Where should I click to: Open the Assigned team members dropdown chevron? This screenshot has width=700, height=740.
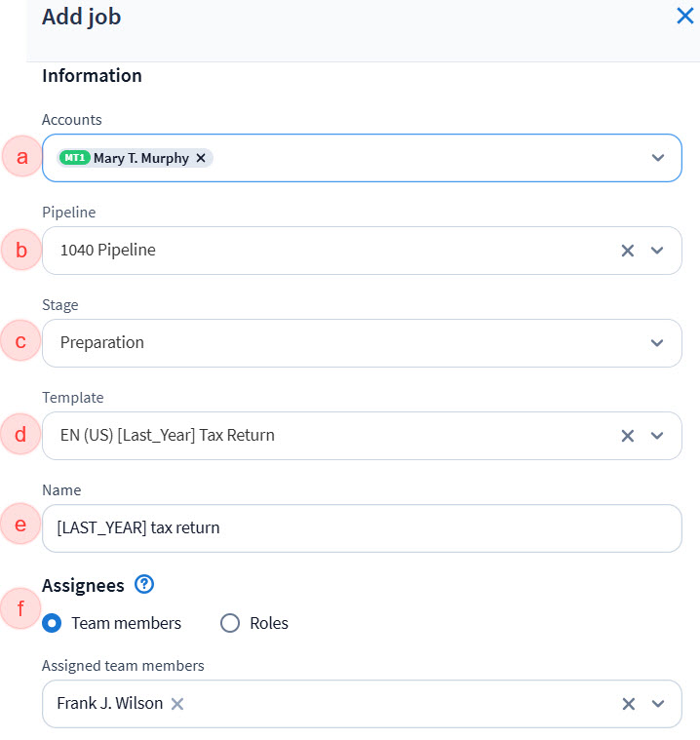(658, 704)
